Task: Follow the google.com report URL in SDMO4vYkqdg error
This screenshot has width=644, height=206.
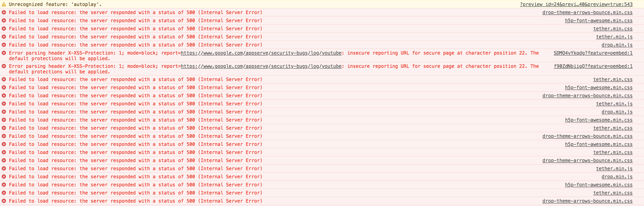Action: [261, 53]
